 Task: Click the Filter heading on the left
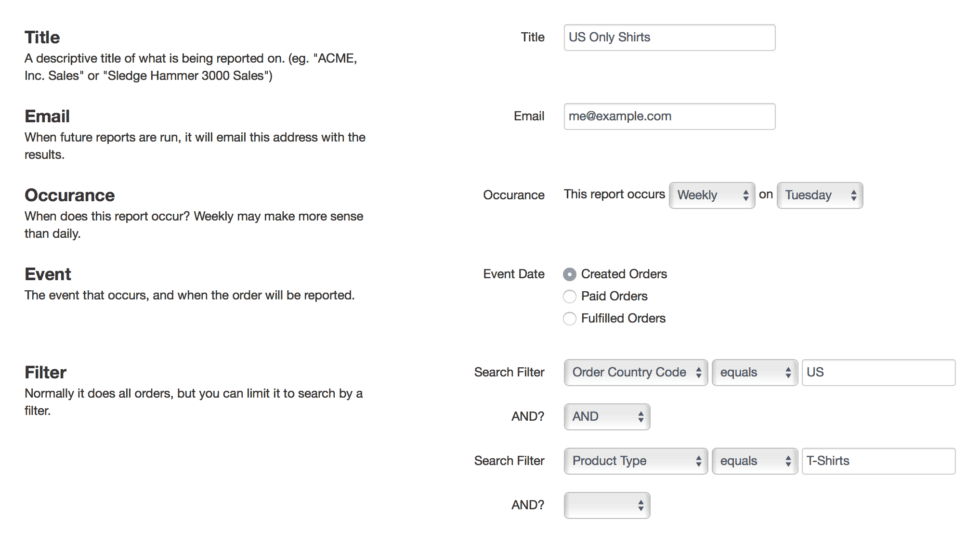point(46,373)
